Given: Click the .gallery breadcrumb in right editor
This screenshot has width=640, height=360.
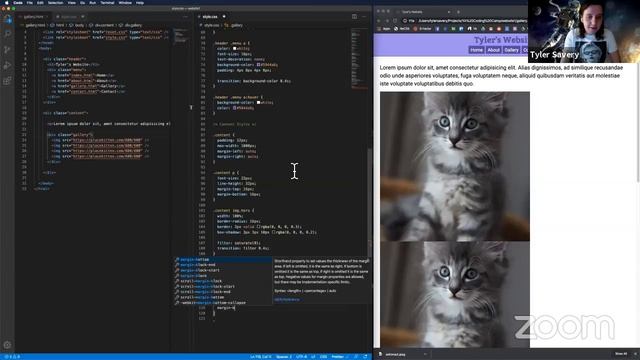Looking at the screenshot, I should pos(234,25).
